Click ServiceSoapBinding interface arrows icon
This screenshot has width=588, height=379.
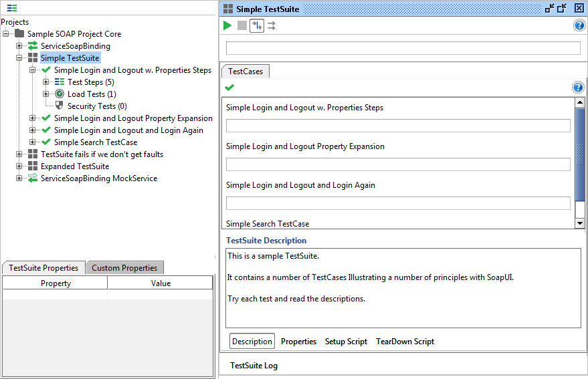(x=33, y=45)
